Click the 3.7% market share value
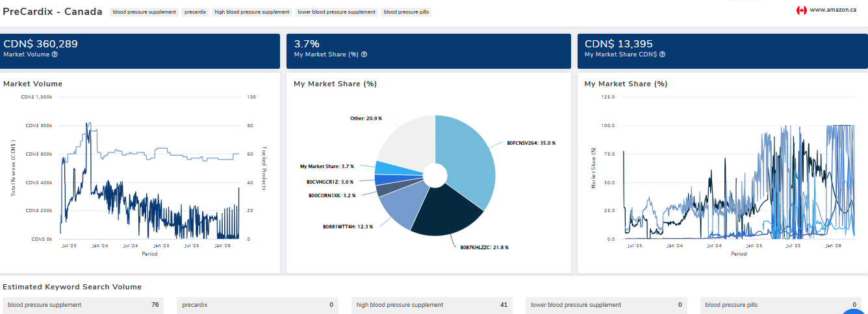 [307, 44]
